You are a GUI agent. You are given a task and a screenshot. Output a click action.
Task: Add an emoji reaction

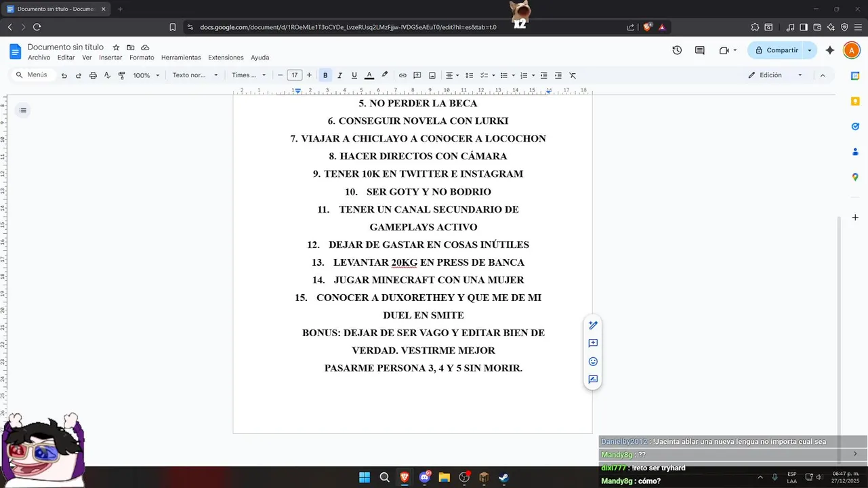pyautogui.click(x=593, y=361)
